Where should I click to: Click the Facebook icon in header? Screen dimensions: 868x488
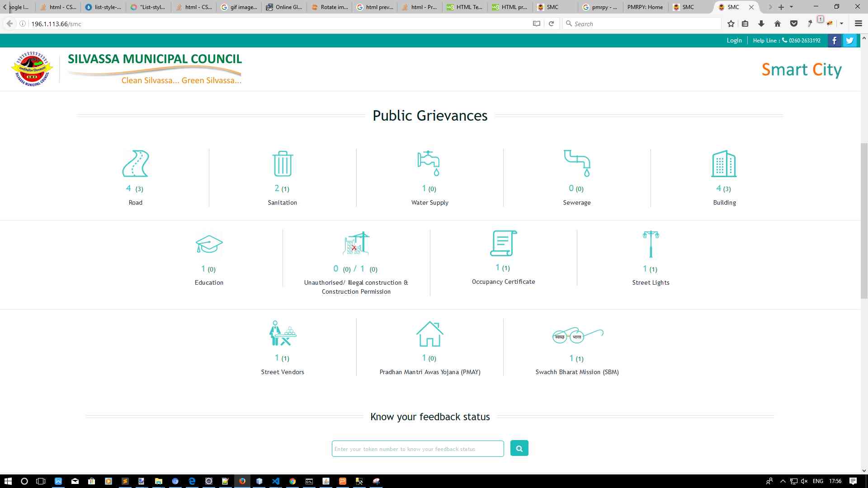[x=835, y=41]
